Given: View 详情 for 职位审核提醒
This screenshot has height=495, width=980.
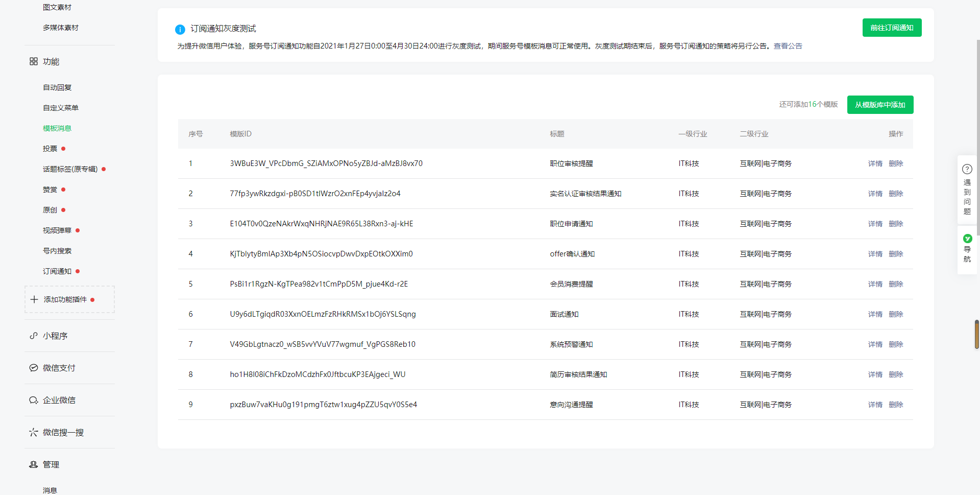Looking at the screenshot, I should [875, 163].
